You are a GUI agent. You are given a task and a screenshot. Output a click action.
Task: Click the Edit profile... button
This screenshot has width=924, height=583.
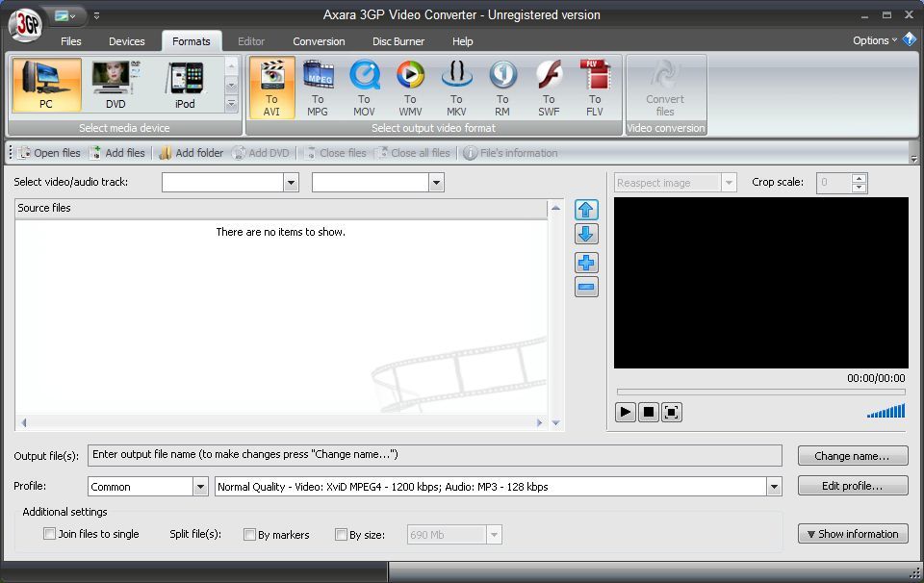coord(853,486)
